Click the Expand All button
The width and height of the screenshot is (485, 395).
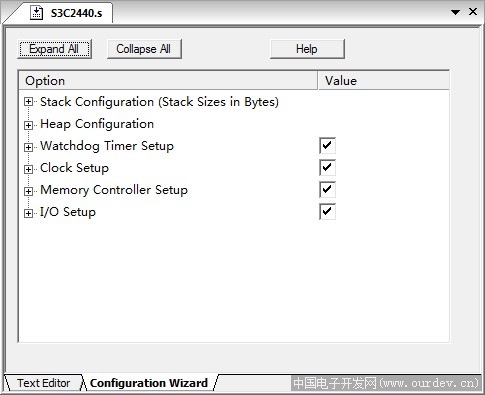tap(54, 49)
